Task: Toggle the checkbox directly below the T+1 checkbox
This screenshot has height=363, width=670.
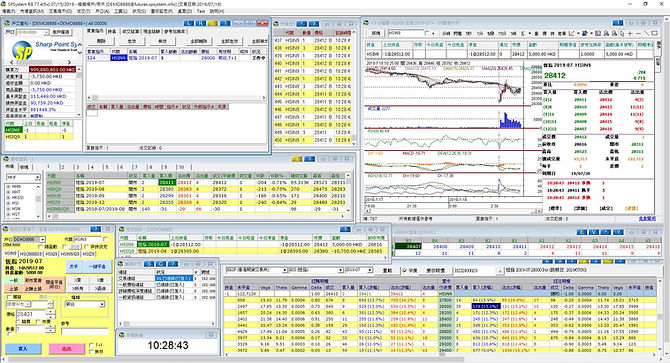Action: click(92, 351)
